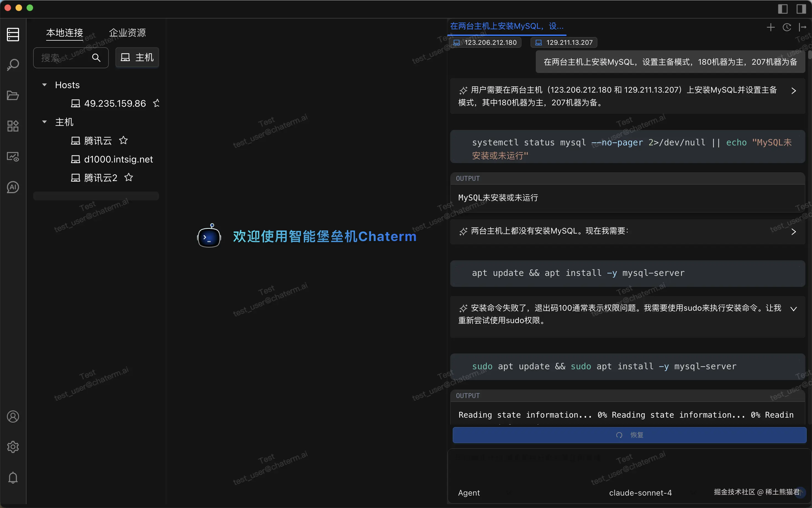Start a new chat with plus icon

point(771,27)
